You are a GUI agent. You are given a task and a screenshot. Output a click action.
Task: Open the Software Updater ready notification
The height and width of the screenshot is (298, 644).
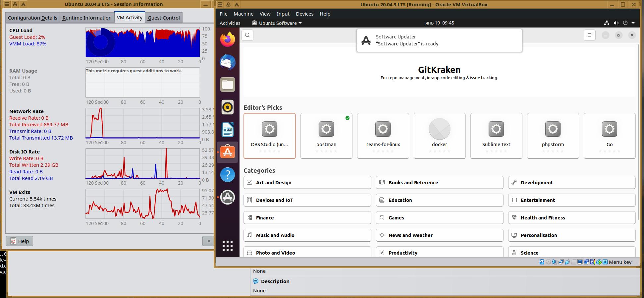[439, 40]
